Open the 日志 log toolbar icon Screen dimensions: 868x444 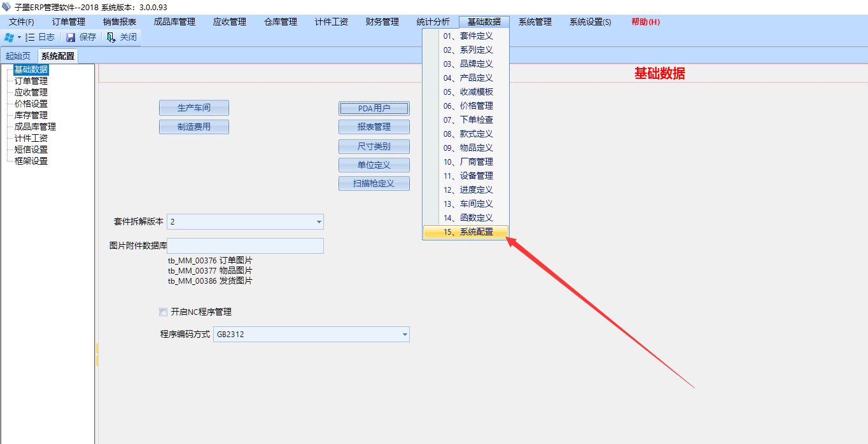coord(31,38)
